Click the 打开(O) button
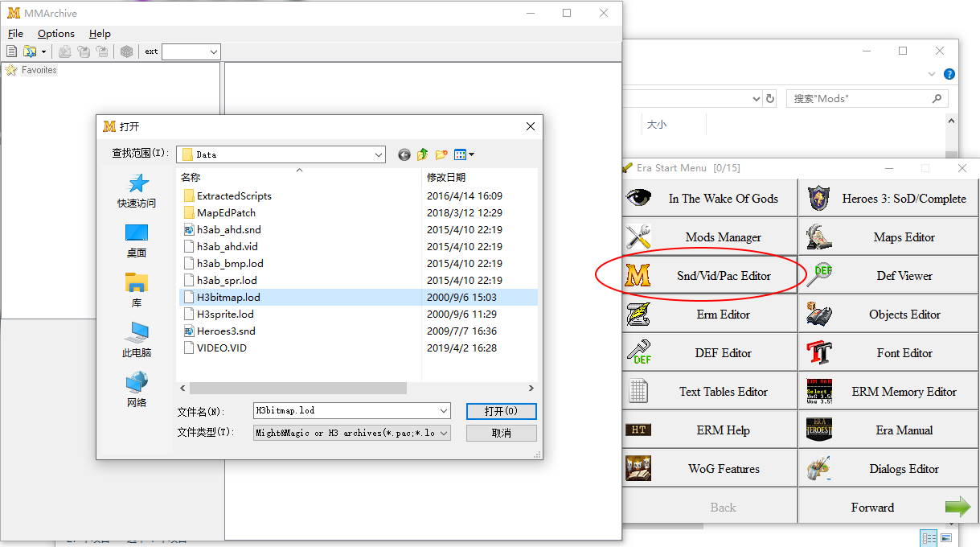Screen dimensions: 980x547 (501, 411)
